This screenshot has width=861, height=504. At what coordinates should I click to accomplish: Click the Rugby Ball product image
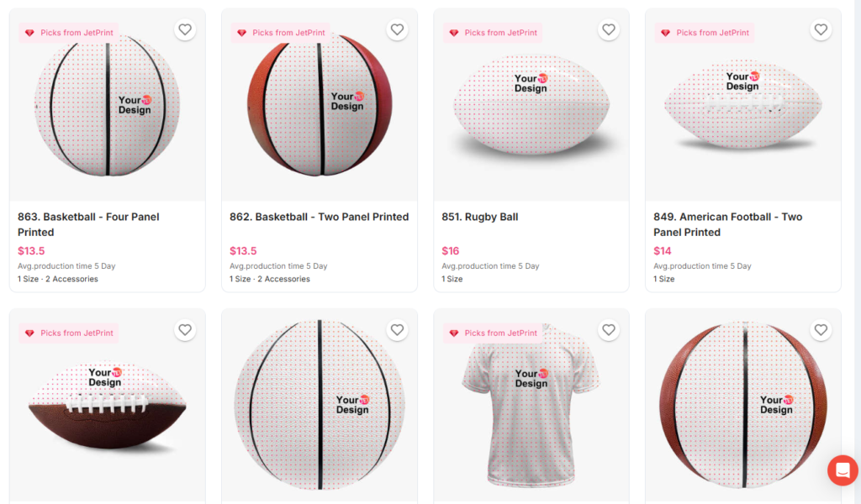(x=531, y=109)
